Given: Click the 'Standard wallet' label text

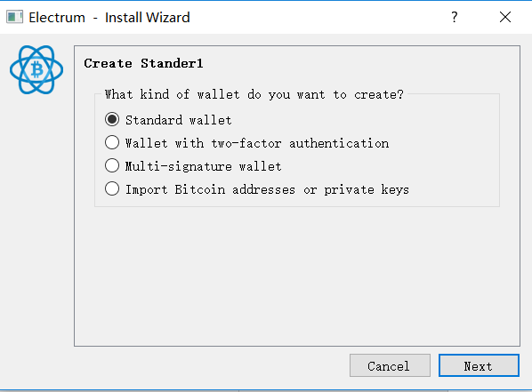Looking at the screenshot, I should 179,120.
